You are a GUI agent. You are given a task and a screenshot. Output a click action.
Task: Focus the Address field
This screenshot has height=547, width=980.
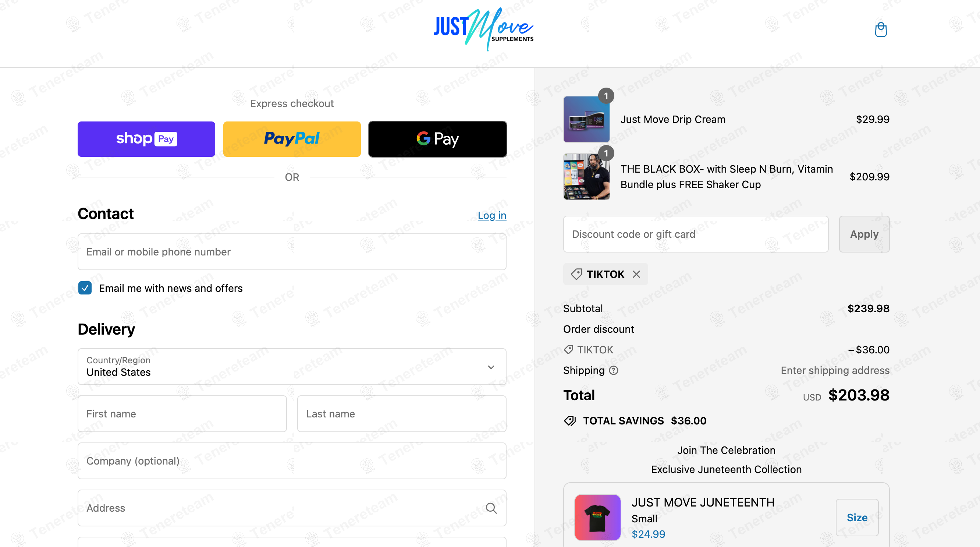point(292,508)
